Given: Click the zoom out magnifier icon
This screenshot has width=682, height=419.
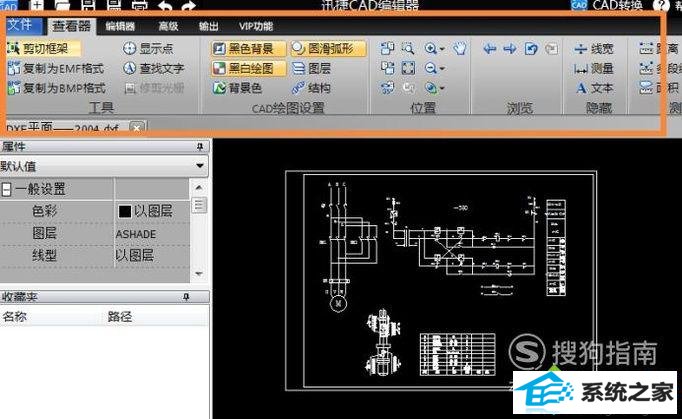Looking at the screenshot, I should (x=431, y=68).
